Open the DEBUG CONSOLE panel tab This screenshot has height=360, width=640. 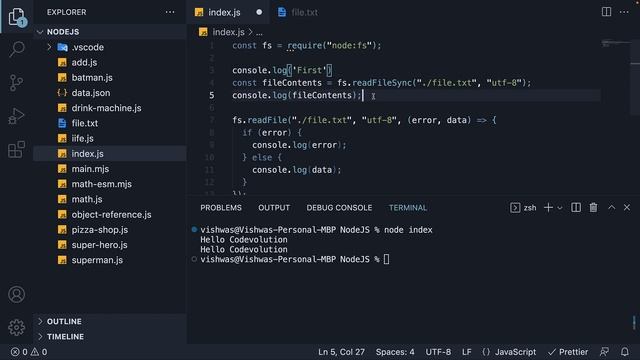[339, 208]
